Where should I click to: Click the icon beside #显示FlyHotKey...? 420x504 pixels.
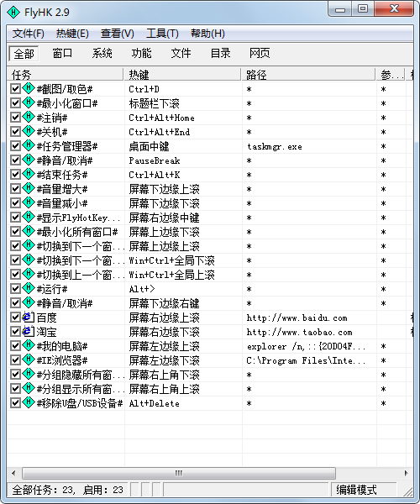29,217
